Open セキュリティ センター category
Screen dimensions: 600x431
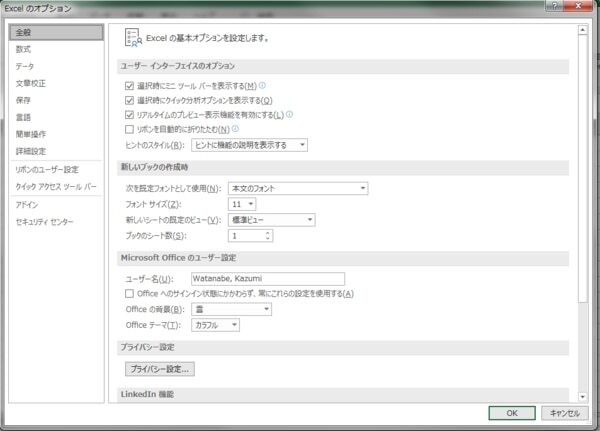click(x=44, y=221)
